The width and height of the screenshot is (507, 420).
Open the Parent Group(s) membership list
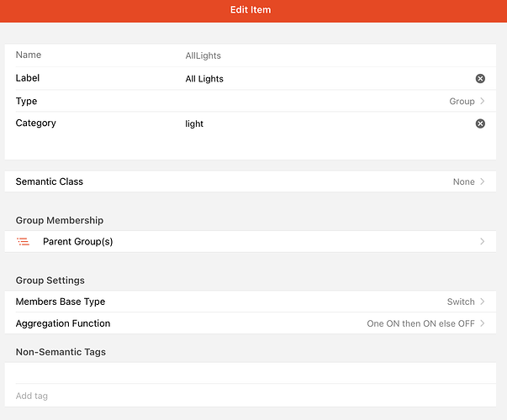[251, 241]
